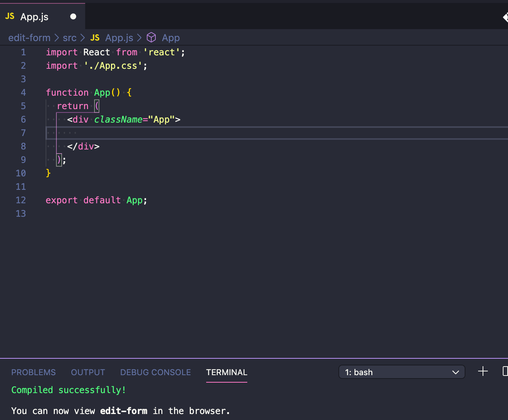
Task: Open the edit-form breadcrumb folder
Action: [29, 38]
